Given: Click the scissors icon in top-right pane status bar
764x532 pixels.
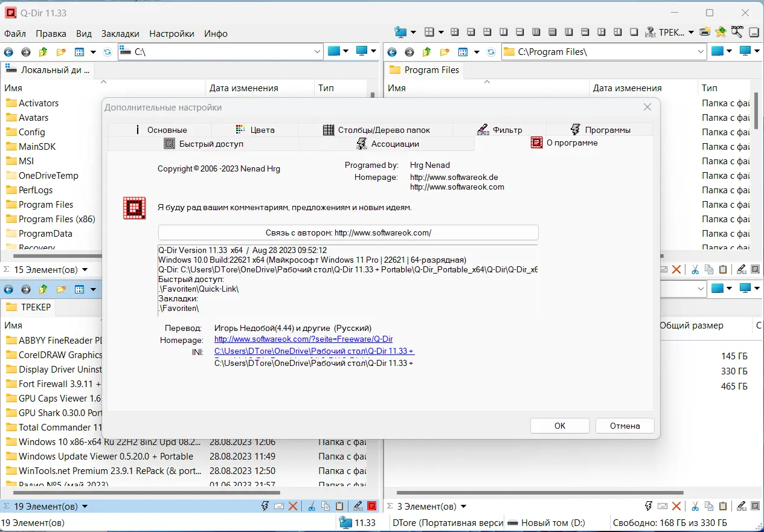Looking at the screenshot, I should tap(695, 269).
